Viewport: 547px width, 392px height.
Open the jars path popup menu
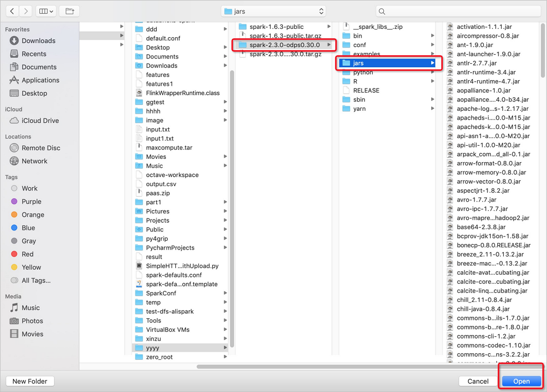273,11
